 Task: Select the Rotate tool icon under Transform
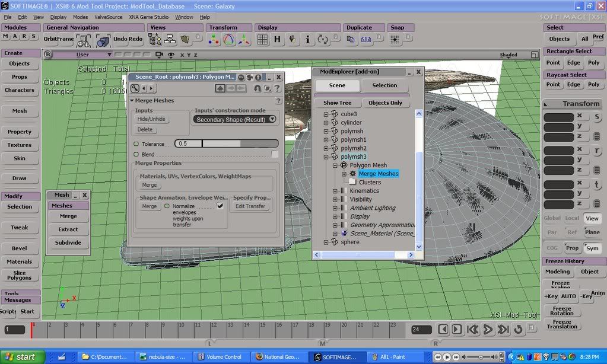coord(228,40)
